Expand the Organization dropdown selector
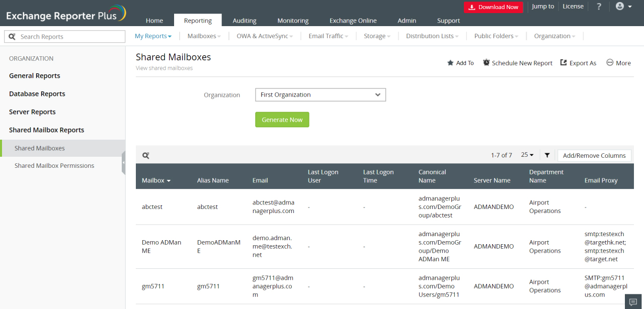The image size is (644, 309). tap(320, 95)
